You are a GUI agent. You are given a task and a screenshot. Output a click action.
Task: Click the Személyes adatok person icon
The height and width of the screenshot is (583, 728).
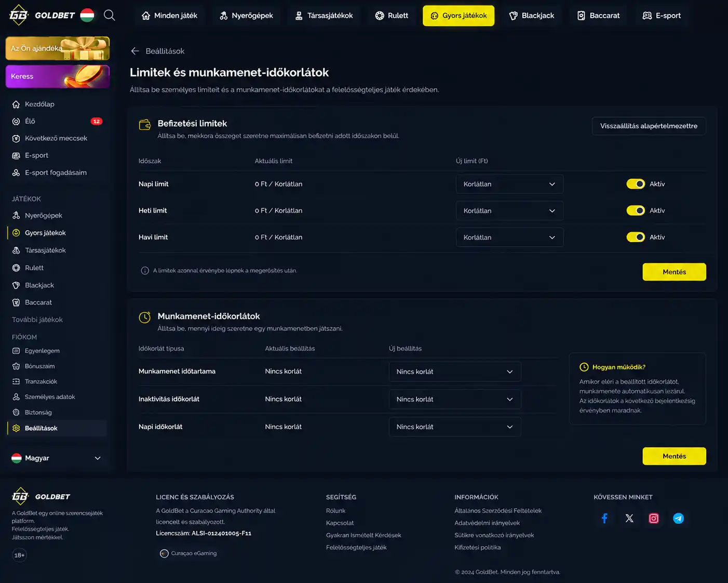(x=16, y=397)
